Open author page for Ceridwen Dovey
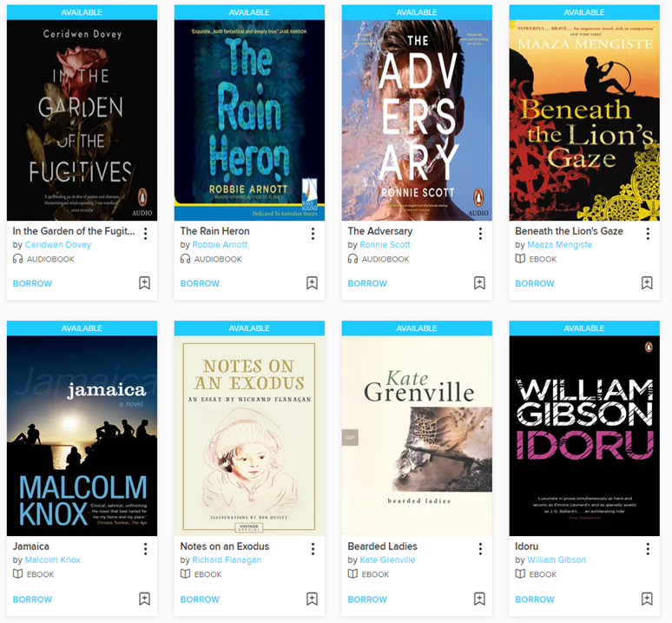The width and height of the screenshot is (672, 623). 58,244
